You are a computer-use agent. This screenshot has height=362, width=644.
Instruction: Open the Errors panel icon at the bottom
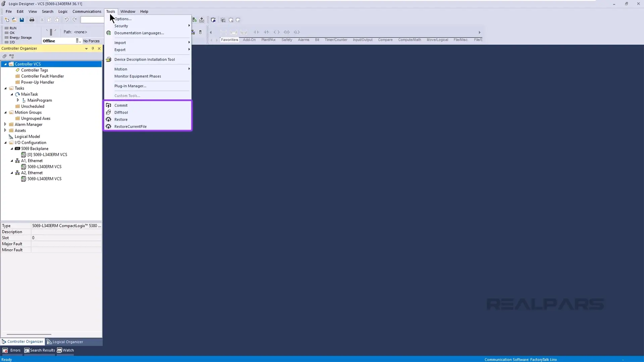point(5,350)
